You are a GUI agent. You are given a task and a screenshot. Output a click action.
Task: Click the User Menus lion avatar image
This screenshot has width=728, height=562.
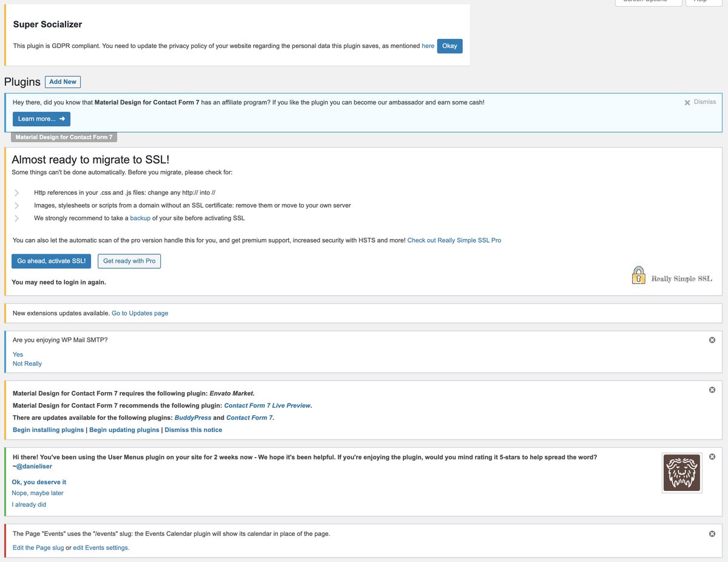681,472
